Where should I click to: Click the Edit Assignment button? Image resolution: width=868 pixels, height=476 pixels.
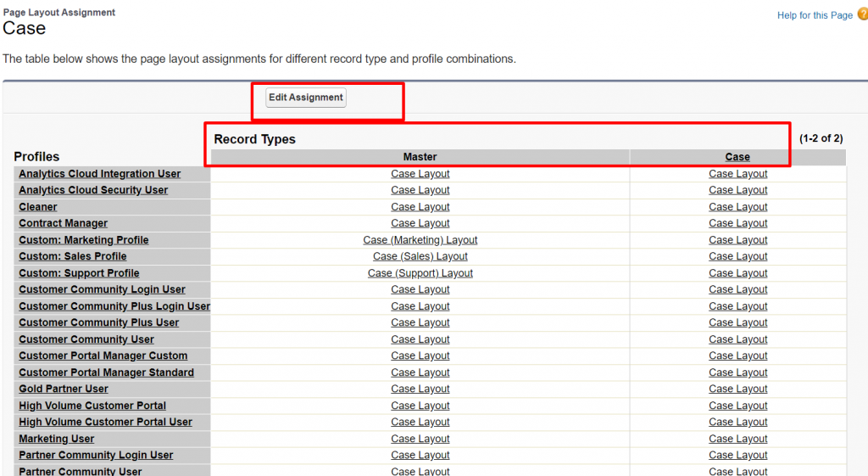pyautogui.click(x=305, y=98)
